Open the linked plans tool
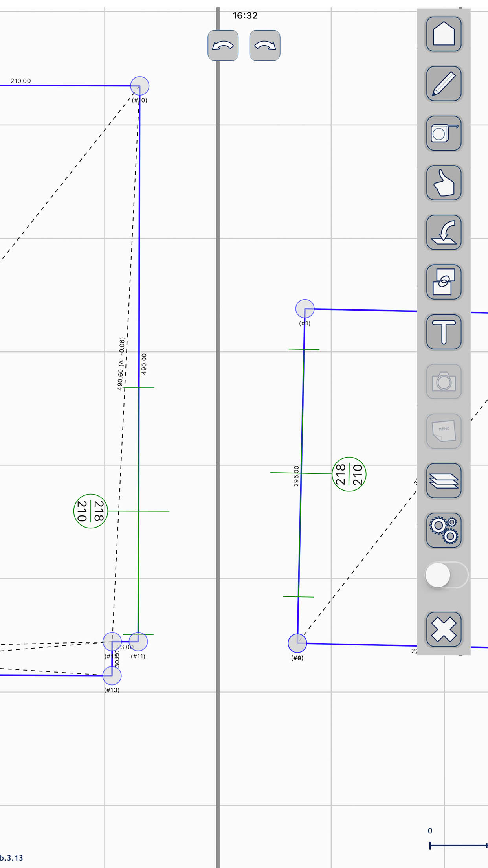 point(444,282)
